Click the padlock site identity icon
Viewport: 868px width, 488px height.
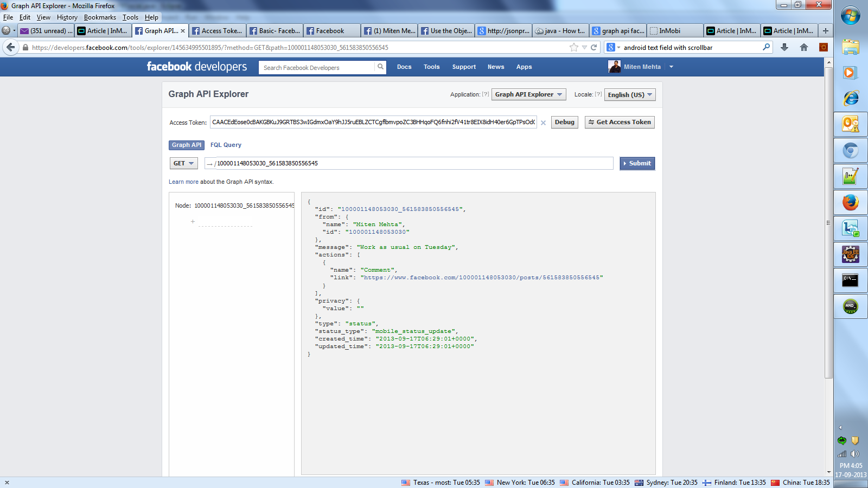[25, 48]
